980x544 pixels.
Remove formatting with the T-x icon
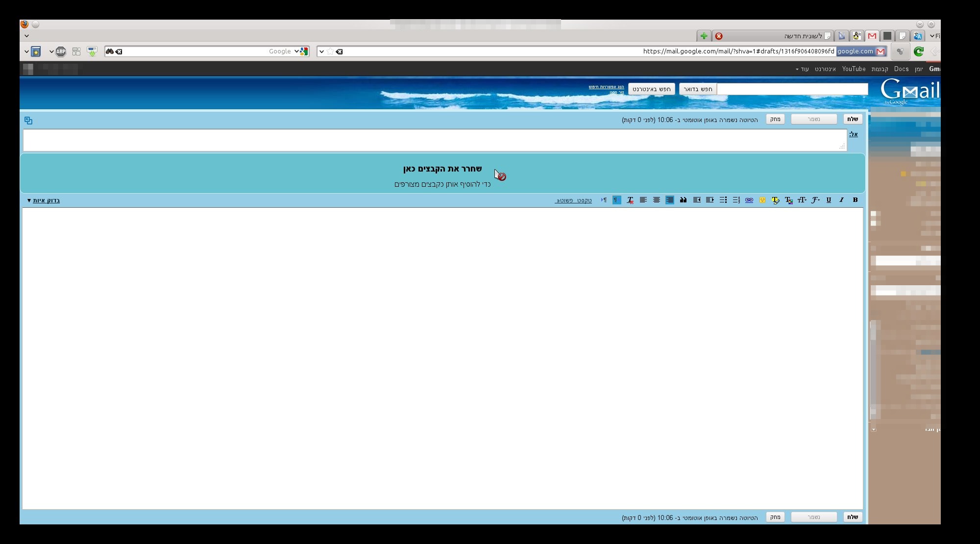point(630,200)
